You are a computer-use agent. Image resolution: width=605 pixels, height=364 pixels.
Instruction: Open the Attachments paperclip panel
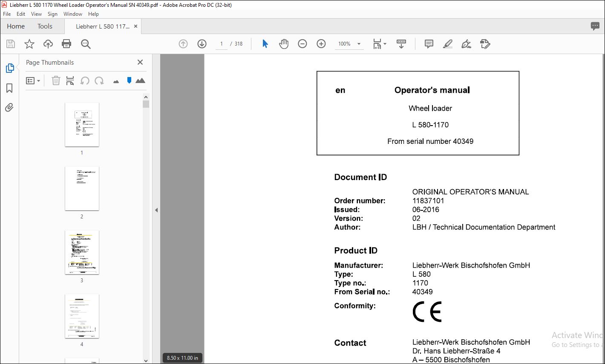tap(9, 107)
